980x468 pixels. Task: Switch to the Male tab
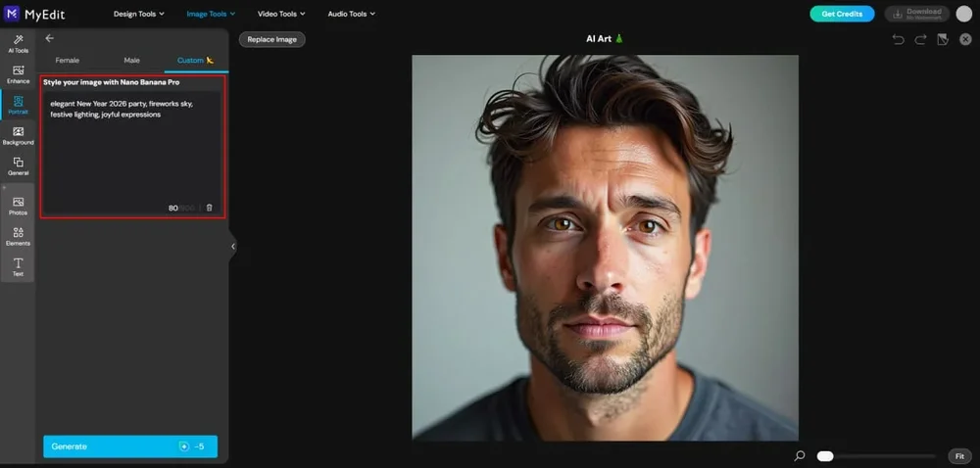coord(131,61)
